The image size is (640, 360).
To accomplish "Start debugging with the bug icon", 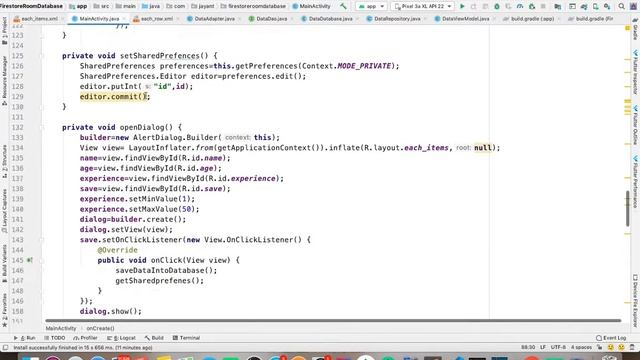I will (497, 7).
